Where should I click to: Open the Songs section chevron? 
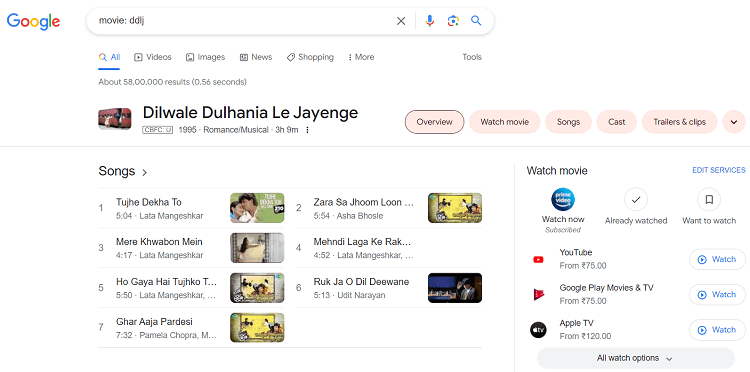click(x=144, y=172)
